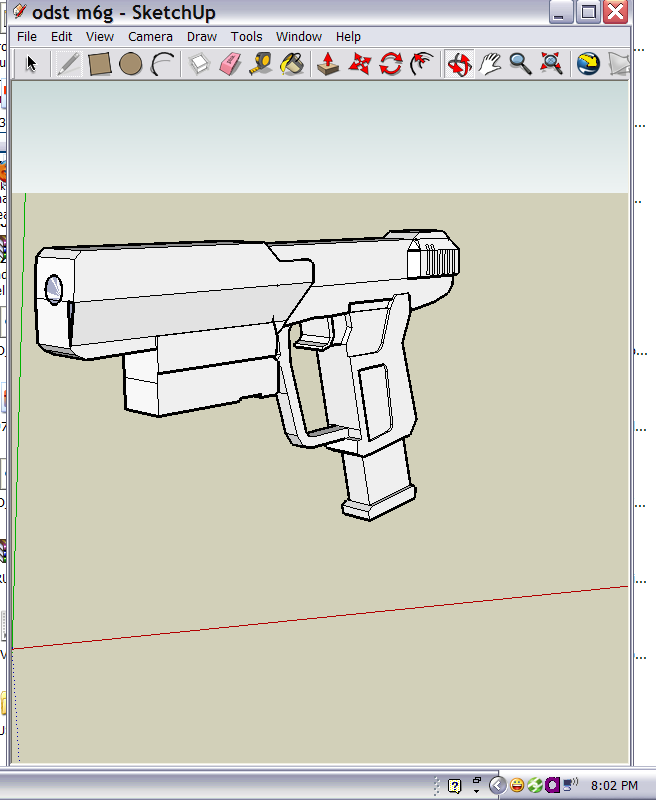Image resolution: width=656 pixels, height=800 pixels.
Task: Click the yellow help question mark taskbar icon
Action: point(455,786)
